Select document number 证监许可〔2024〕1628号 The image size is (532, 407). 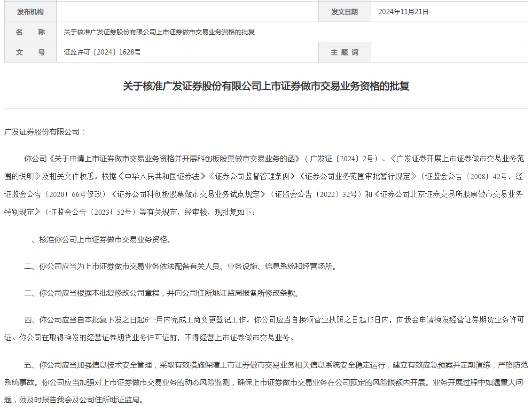(x=102, y=52)
